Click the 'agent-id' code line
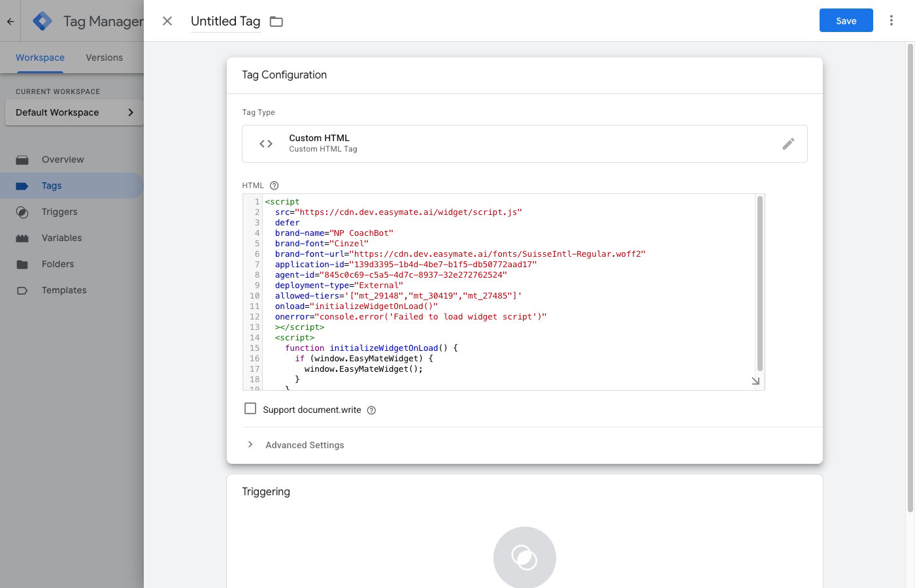The image size is (915, 588). pyautogui.click(x=391, y=275)
